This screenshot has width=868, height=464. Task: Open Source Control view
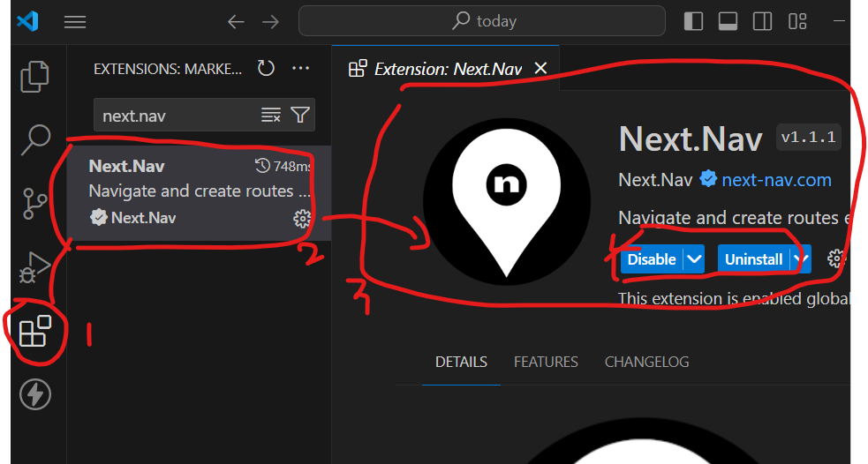[34, 203]
